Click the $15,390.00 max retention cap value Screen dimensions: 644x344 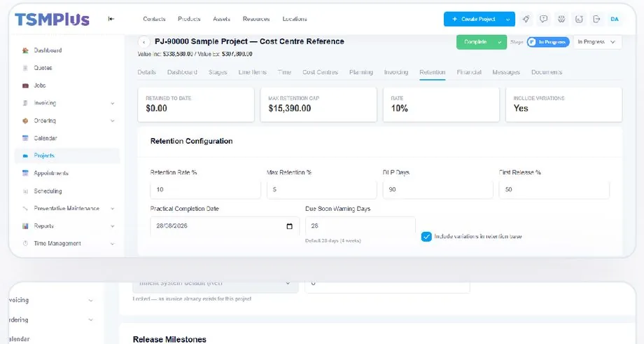click(x=290, y=109)
